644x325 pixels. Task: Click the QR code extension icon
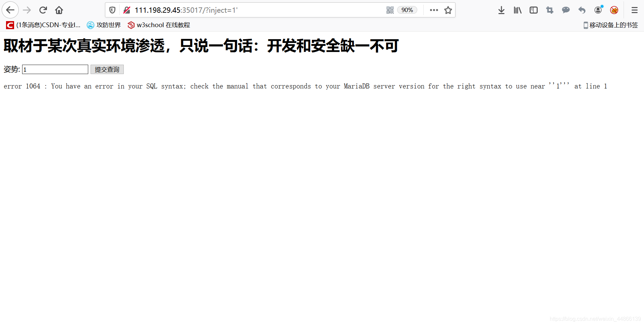[x=390, y=10]
